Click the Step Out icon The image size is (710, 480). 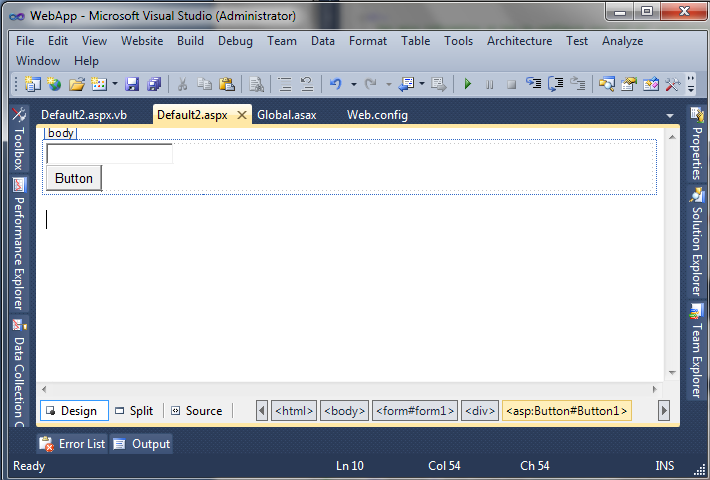click(x=578, y=84)
